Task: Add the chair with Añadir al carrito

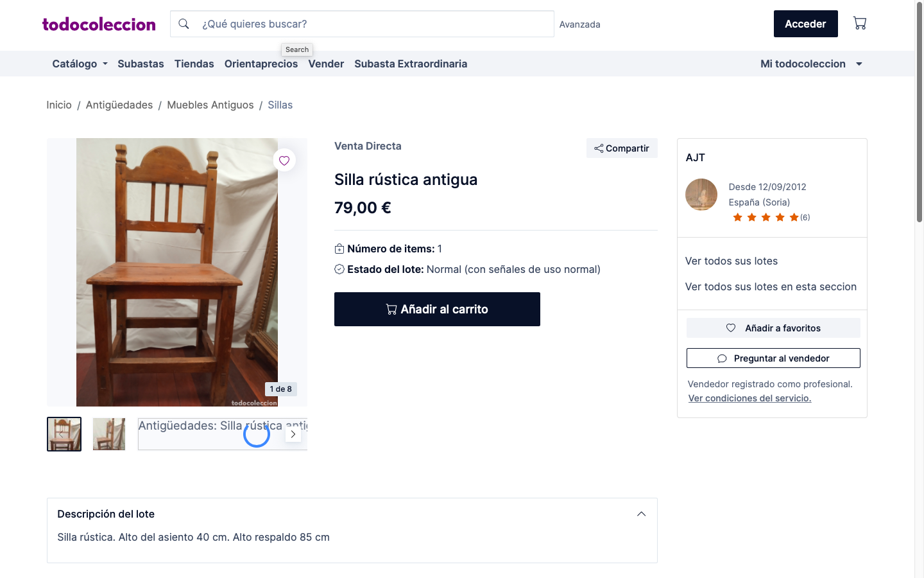Action: tap(437, 310)
